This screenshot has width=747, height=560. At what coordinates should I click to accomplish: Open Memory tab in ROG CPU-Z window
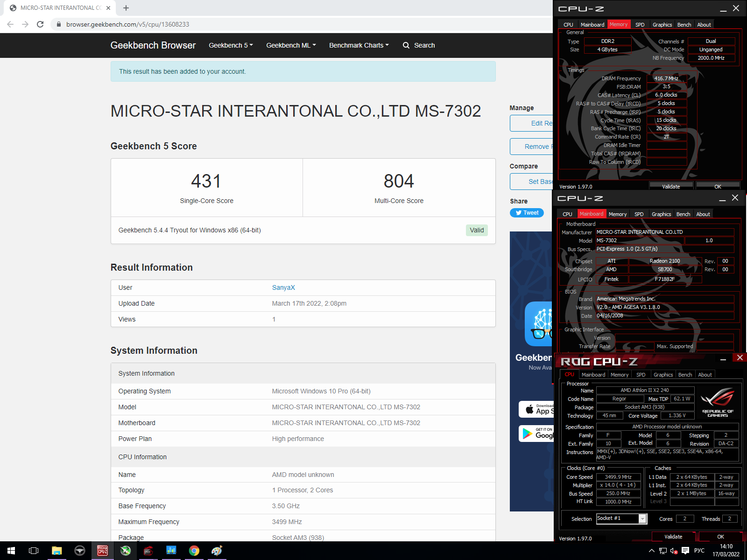(x=620, y=375)
